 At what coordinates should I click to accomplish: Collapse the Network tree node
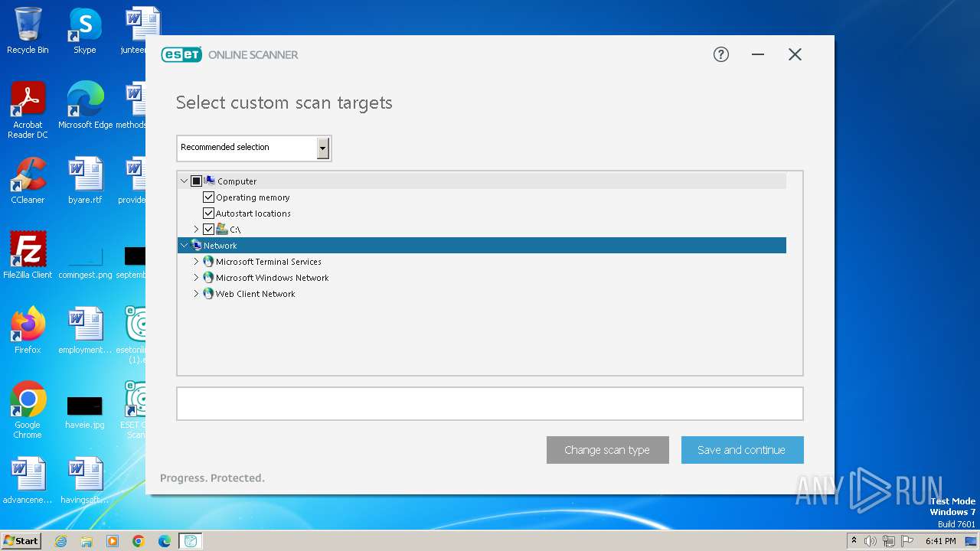184,246
